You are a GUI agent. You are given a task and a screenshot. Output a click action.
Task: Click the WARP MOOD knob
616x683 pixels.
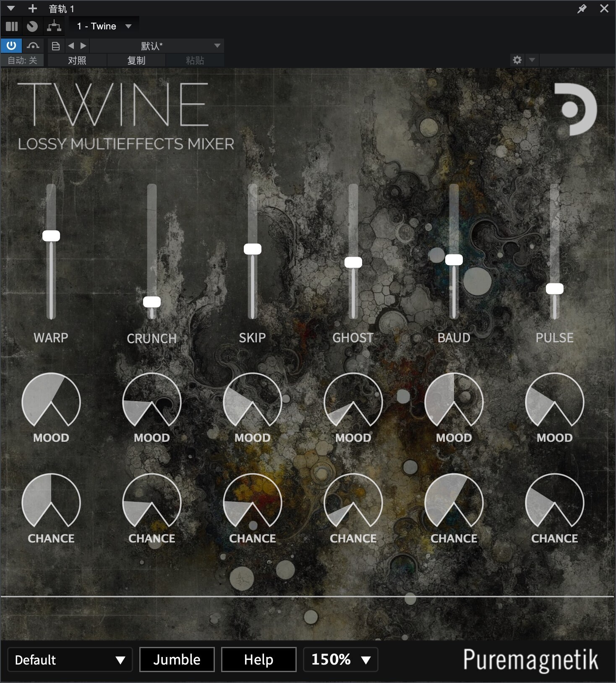point(51,400)
